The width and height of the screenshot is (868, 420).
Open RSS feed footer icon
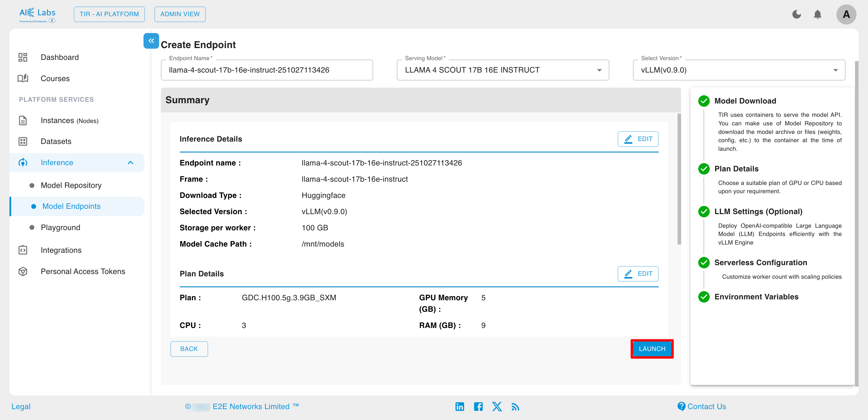(x=515, y=407)
